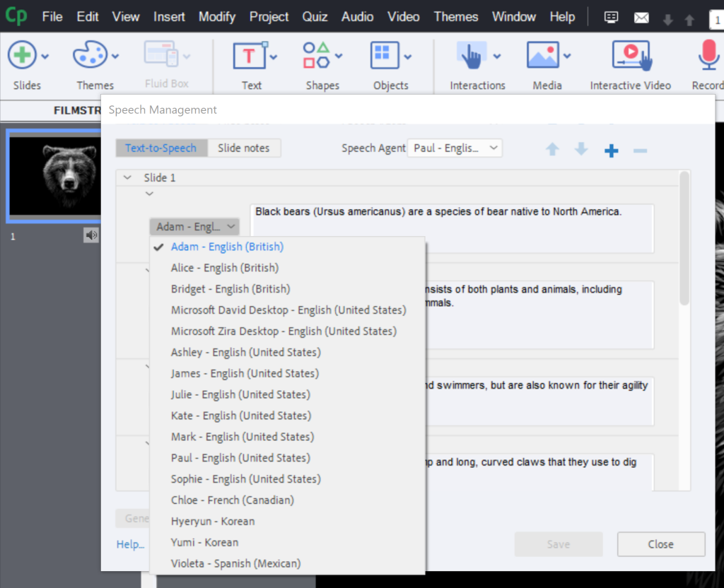This screenshot has height=588, width=724.
Task: Switch to the Slide notes view
Action: coord(243,148)
